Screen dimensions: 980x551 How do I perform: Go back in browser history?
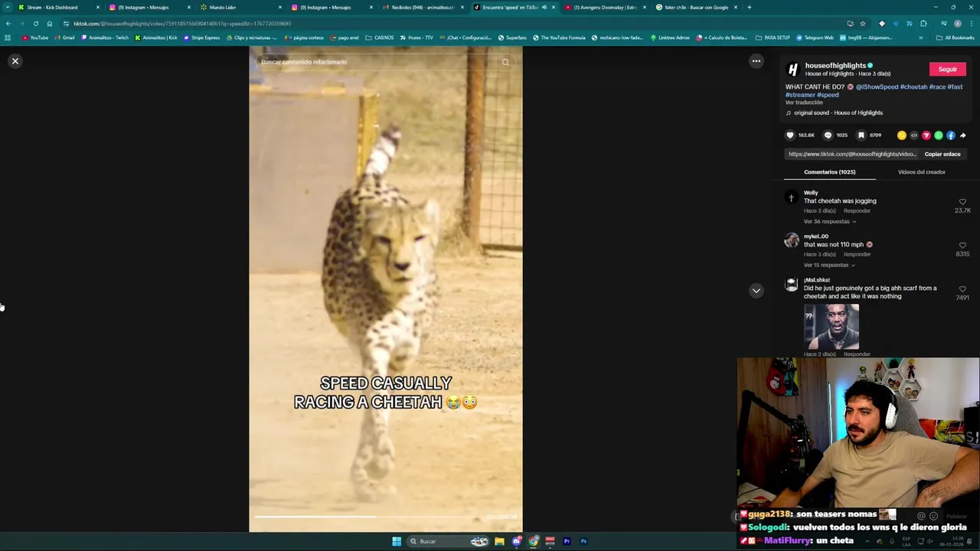point(8,24)
